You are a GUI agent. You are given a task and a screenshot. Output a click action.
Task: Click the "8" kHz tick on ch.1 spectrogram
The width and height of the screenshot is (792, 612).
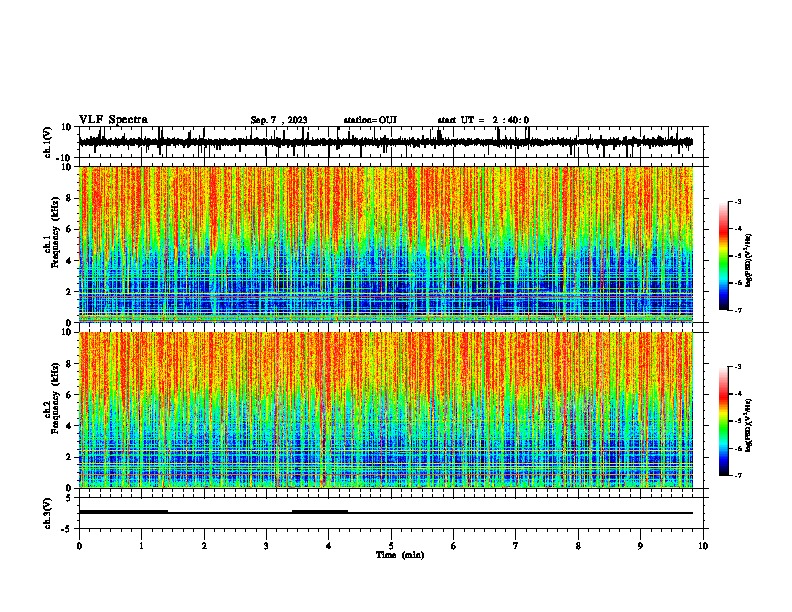[x=69, y=198]
